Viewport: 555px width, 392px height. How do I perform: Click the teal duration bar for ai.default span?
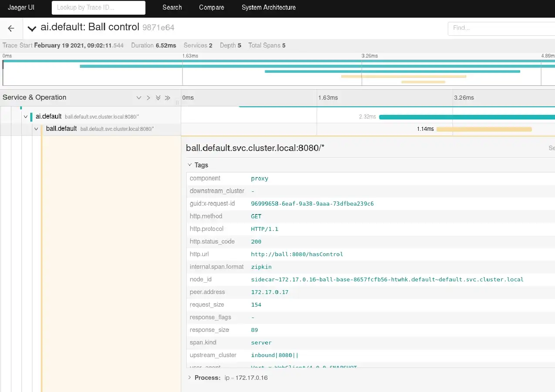[x=462, y=117]
